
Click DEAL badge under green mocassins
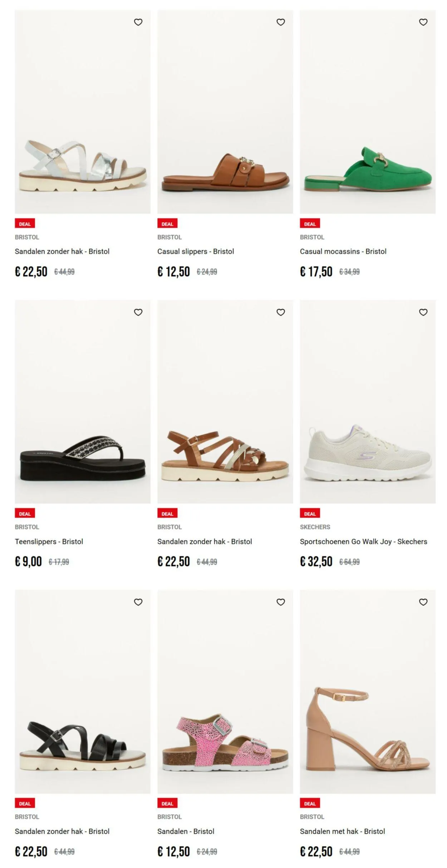(310, 224)
